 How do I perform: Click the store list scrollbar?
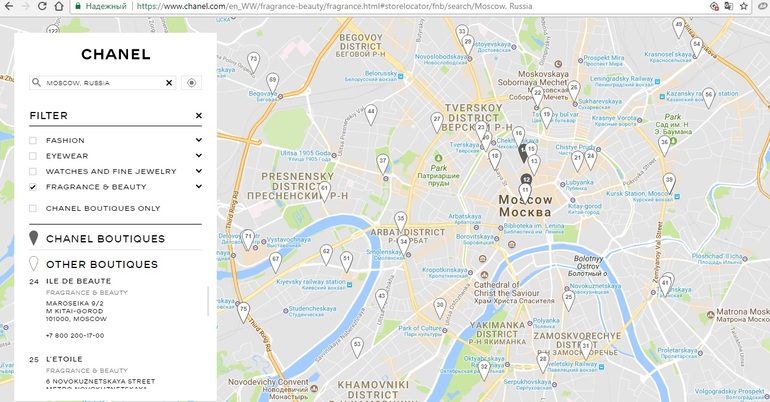click(208, 301)
